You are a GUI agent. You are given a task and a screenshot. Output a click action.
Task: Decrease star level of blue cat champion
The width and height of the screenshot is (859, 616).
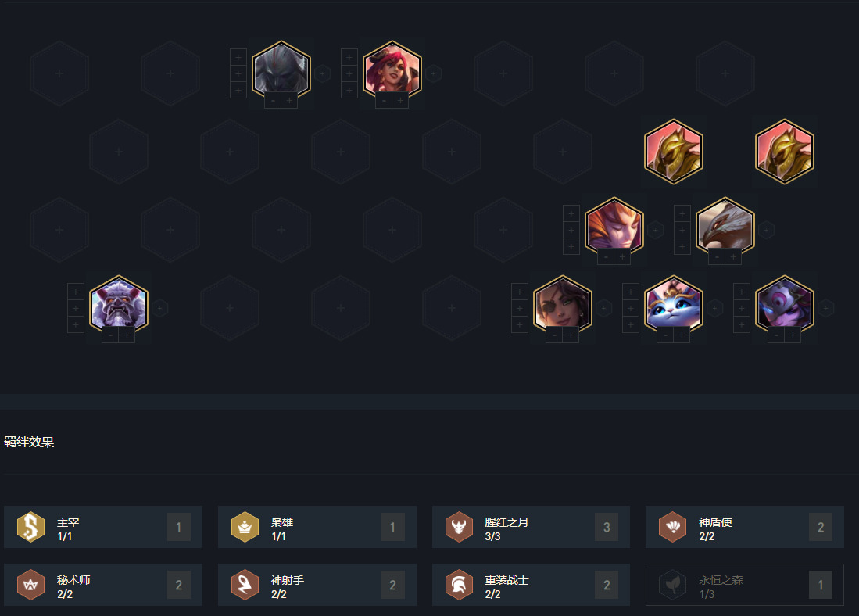pyautogui.click(x=665, y=335)
